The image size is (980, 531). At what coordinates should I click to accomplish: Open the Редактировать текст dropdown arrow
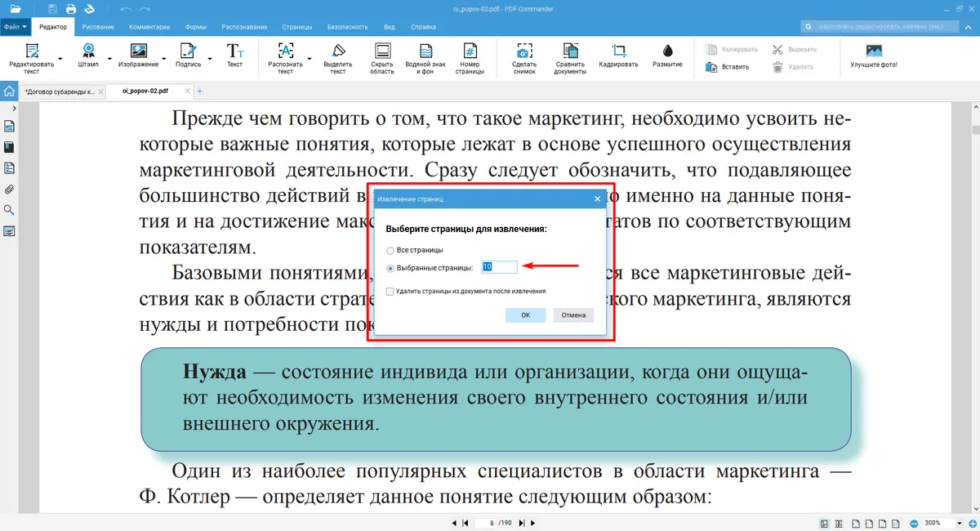(61, 58)
